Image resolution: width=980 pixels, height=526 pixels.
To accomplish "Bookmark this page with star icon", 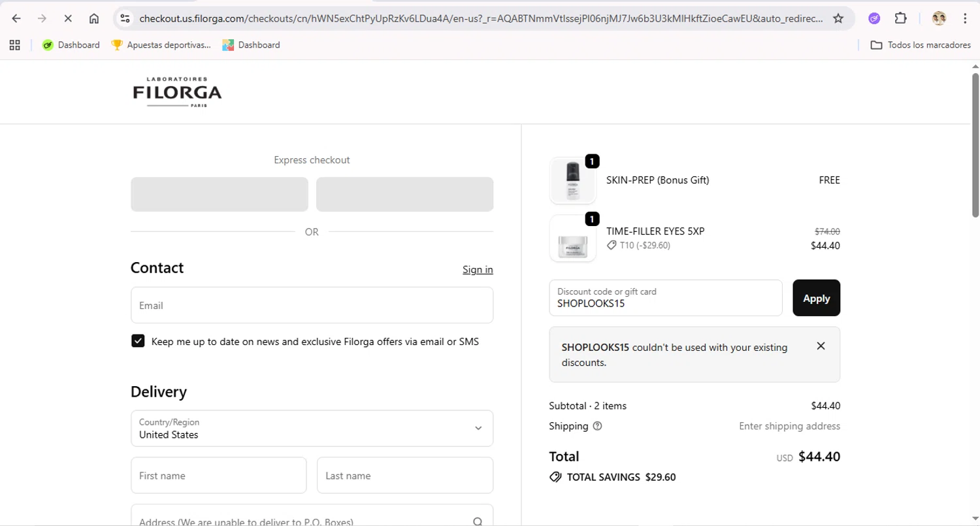I will pyautogui.click(x=838, y=18).
